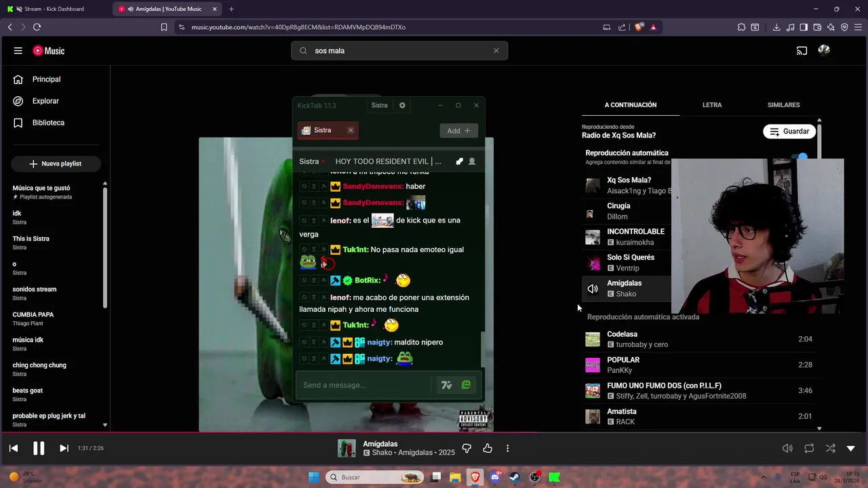Image resolution: width=868 pixels, height=488 pixels.
Task: Clear the 'sos mala' search text
Action: pos(496,51)
